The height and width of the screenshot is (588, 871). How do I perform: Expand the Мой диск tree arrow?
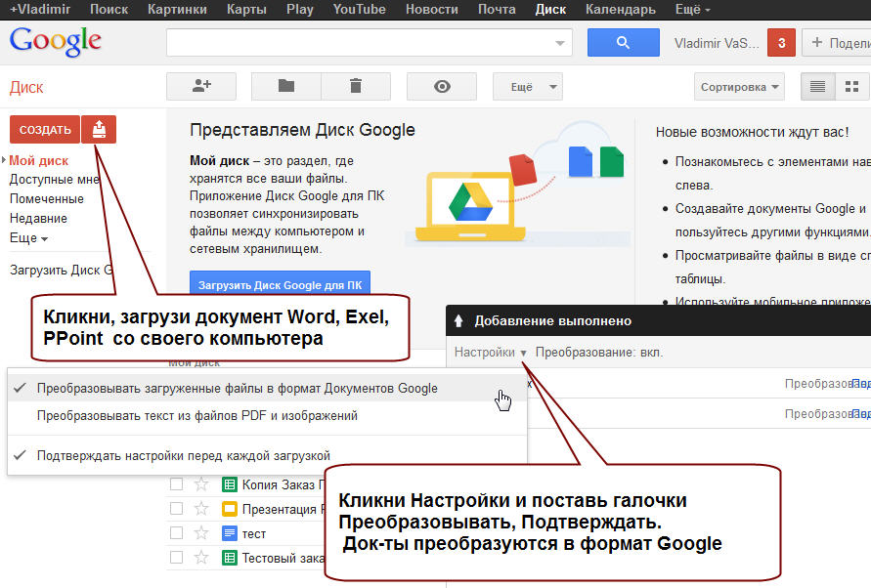4,160
